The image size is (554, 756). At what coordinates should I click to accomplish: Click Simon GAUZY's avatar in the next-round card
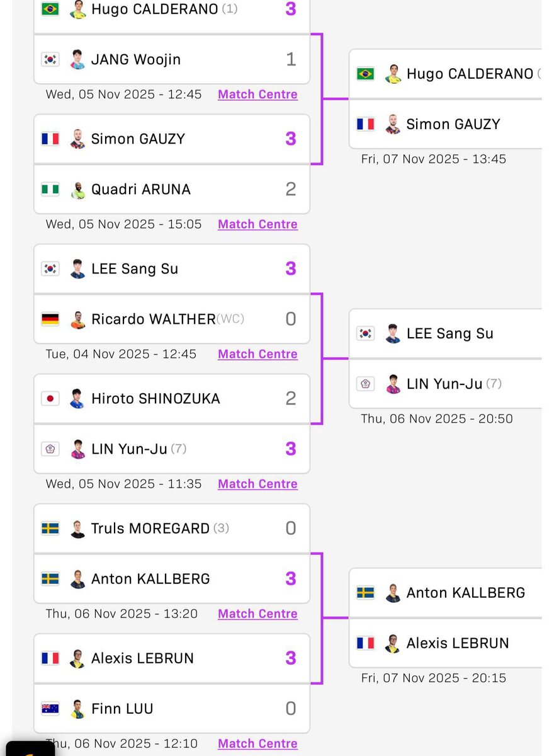(393, 124)
